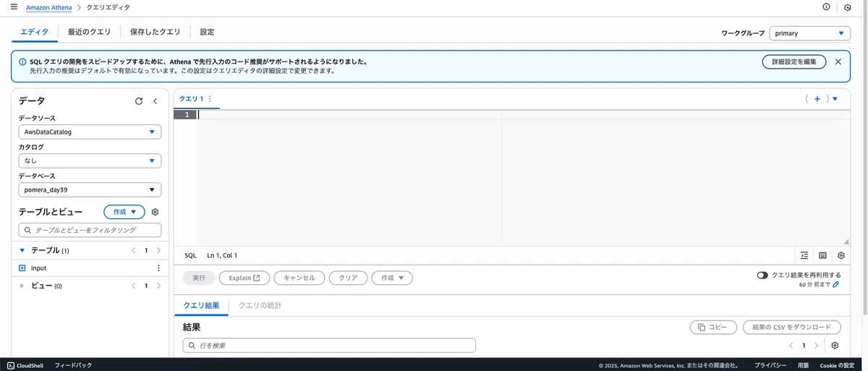Select the Query statistics tab
Viewport: 868px width, 371px height.
click(x=260, y=305)
